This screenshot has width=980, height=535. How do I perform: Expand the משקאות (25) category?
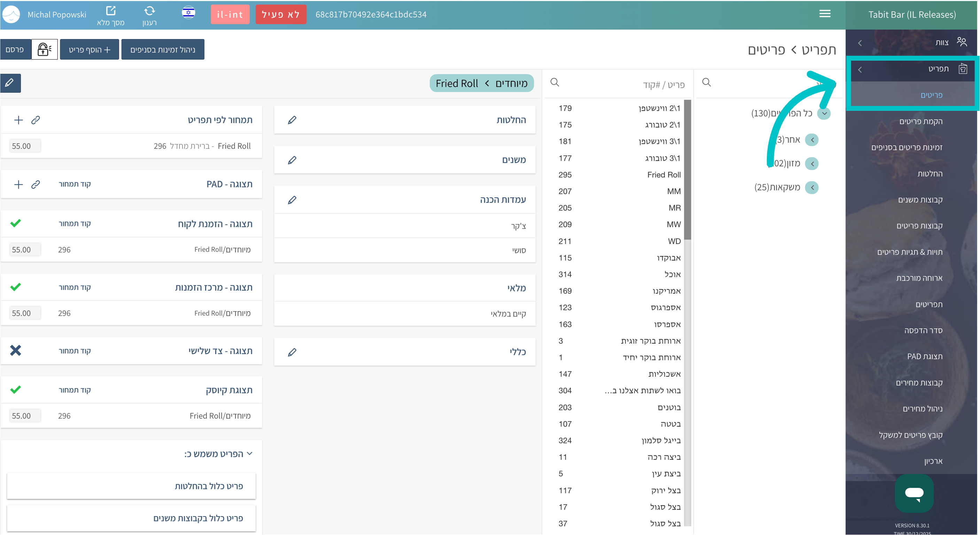pos(812,188)
